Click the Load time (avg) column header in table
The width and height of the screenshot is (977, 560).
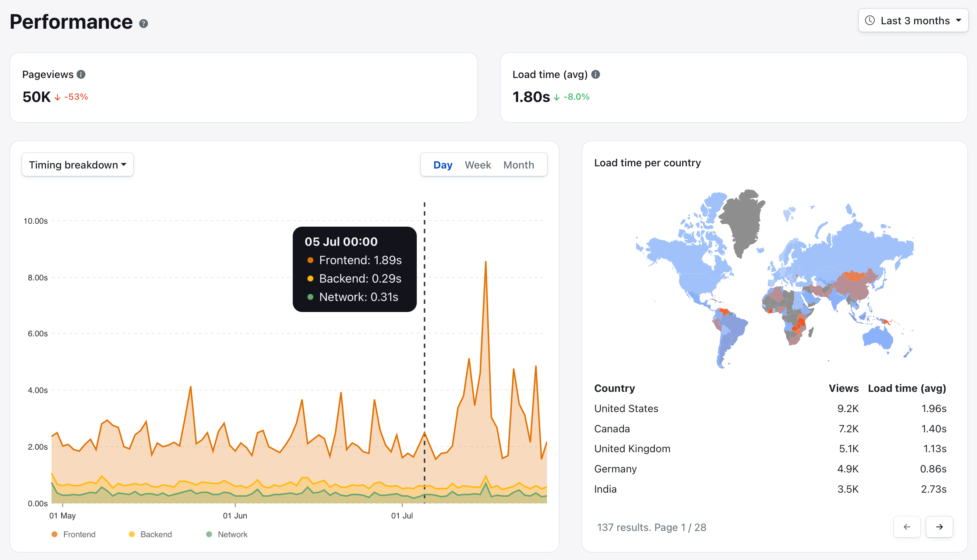907,388
